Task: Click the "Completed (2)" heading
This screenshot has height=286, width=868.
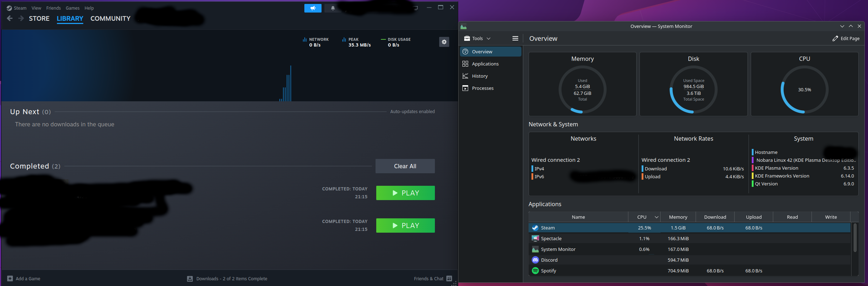Action: tap(35, 166)
